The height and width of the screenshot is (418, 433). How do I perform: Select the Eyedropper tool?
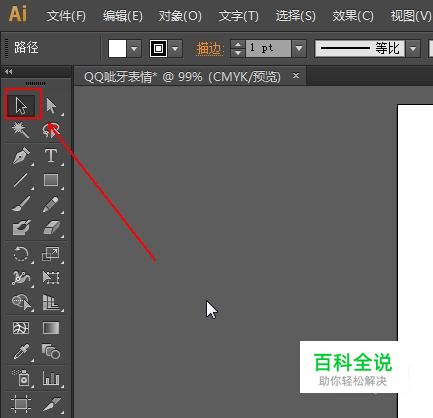tap(22, 352)
